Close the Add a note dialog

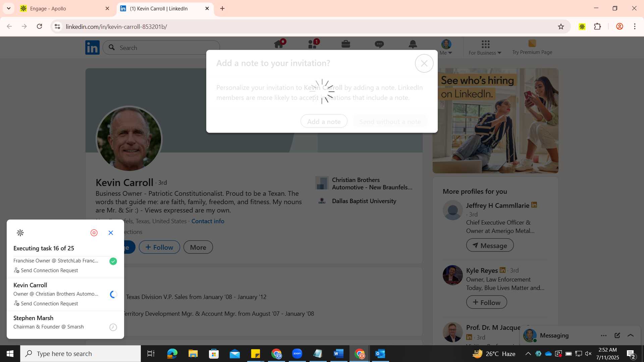424,63
